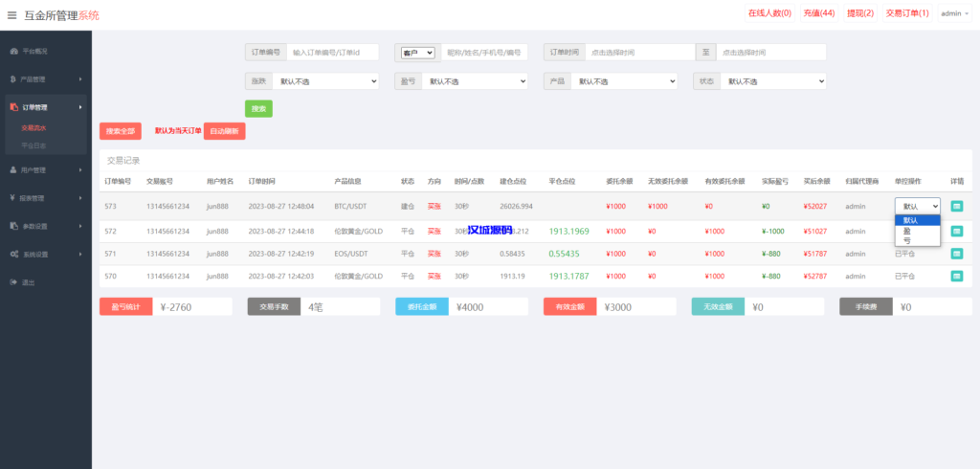The width and height of the screenshot is (980, 469).
Task: Click 退出 logout in the sidebar
Action: pyautogui.click(x=29, y=282)
